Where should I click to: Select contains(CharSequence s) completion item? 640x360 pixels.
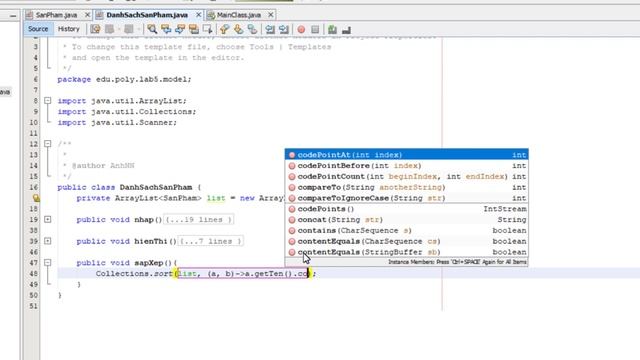pos(407,231)
